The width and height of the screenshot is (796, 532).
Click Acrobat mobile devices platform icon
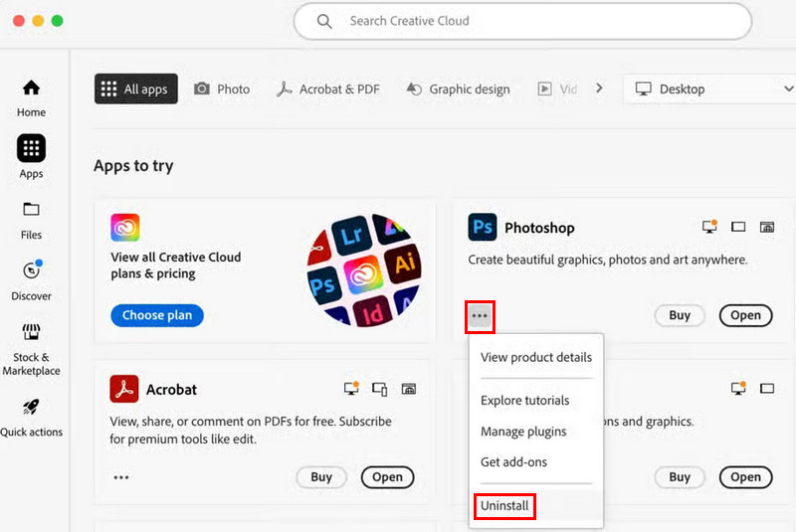point(380,389)
